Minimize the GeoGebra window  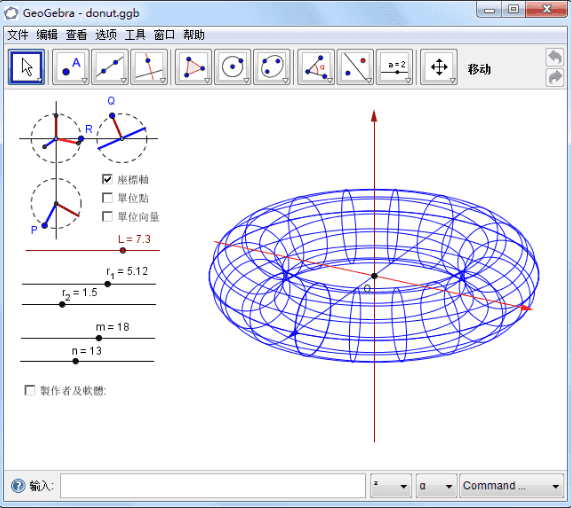pos(489,9)
